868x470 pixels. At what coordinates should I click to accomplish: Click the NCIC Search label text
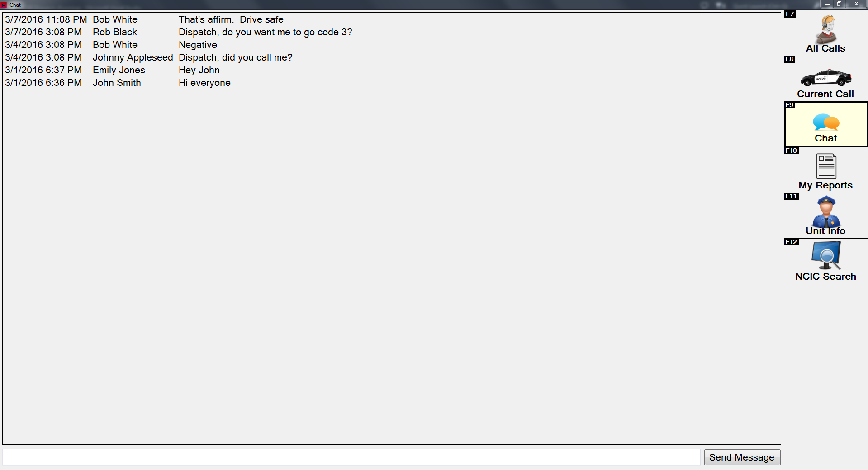825,277
